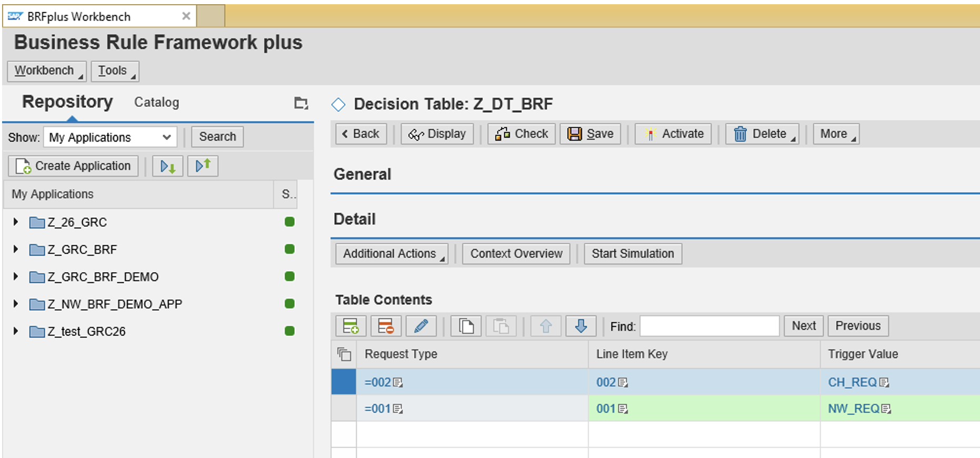The height and width of the screenshot is (458, 980).
Task: Click the repository panel menu icon
Action: (x=301, y=103)
